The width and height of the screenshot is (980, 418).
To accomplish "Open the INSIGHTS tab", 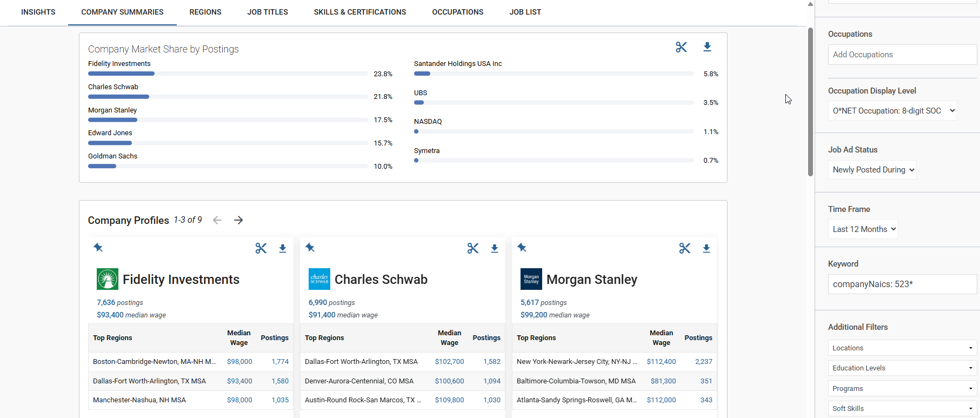I will tap(38, 12).
